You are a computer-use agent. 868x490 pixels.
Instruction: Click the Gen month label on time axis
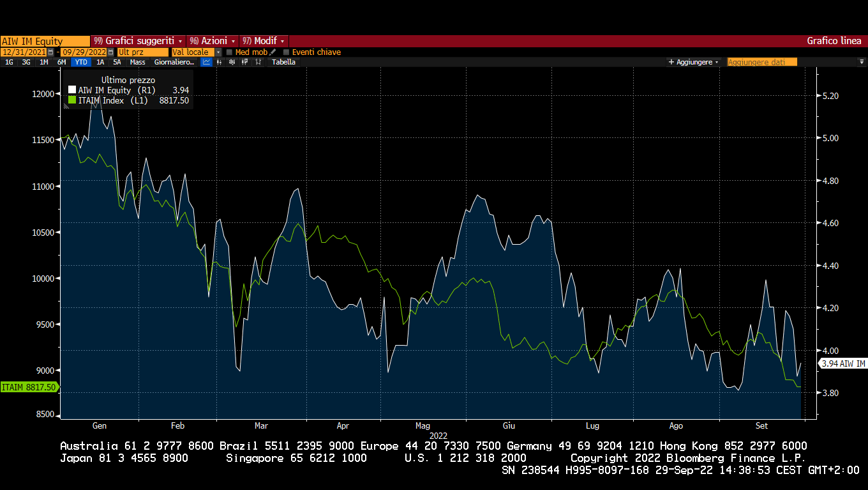pos(100,425)
